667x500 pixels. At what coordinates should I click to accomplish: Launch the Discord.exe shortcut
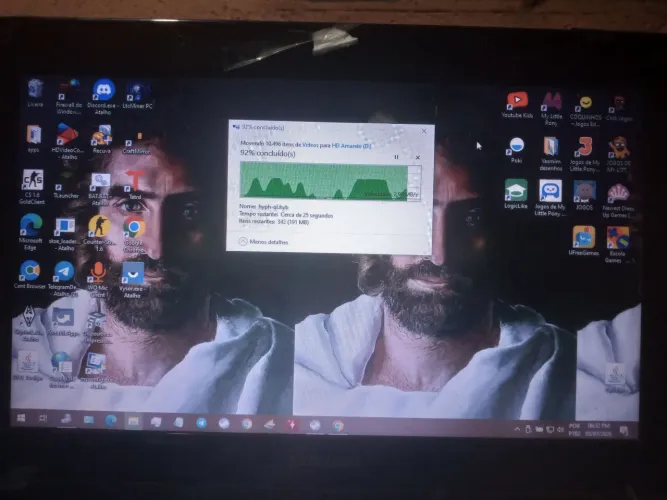pos(103,96)
